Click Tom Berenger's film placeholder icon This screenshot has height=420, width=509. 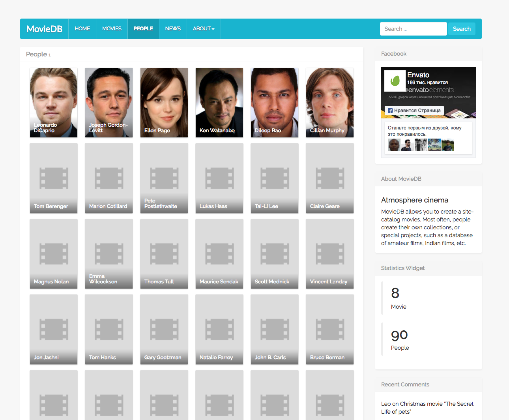[54, 178]
